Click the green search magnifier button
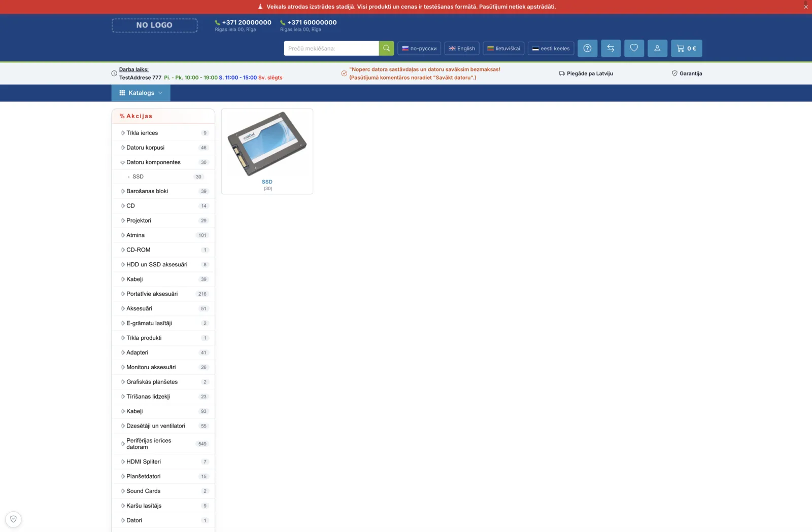Image resolution: width=812 pixels, height=532 pixels. click(x=386, y=48)
